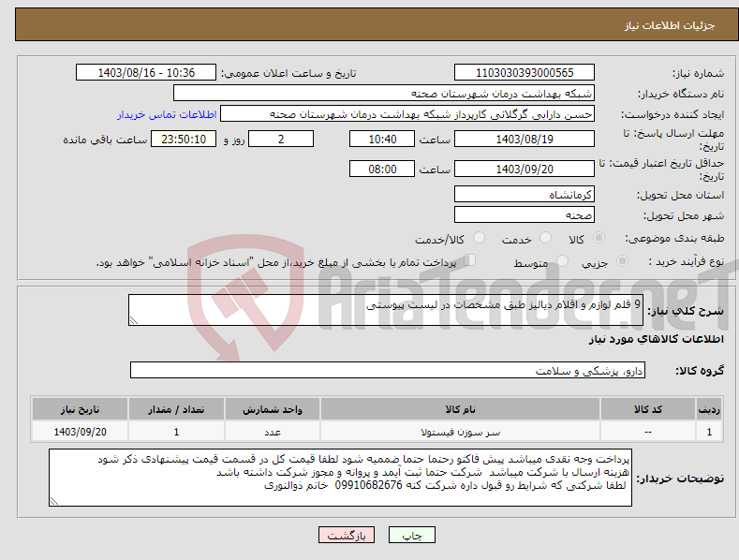Image resolution: width=739 pixels, height=560 pixels.
Task: Click the request creator name field
Action: (407, 113)
